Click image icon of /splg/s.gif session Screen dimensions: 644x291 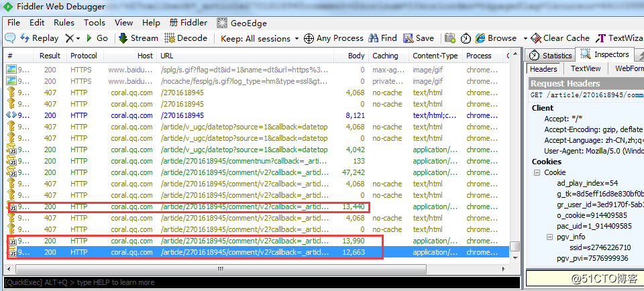11,70
